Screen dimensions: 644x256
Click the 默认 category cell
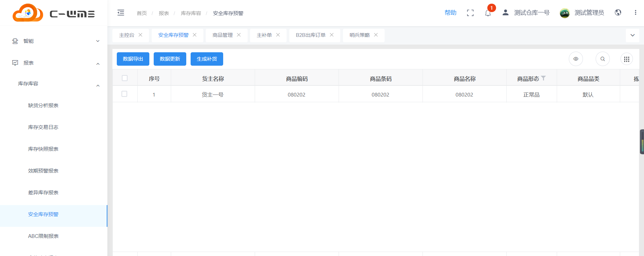point(588,94)
